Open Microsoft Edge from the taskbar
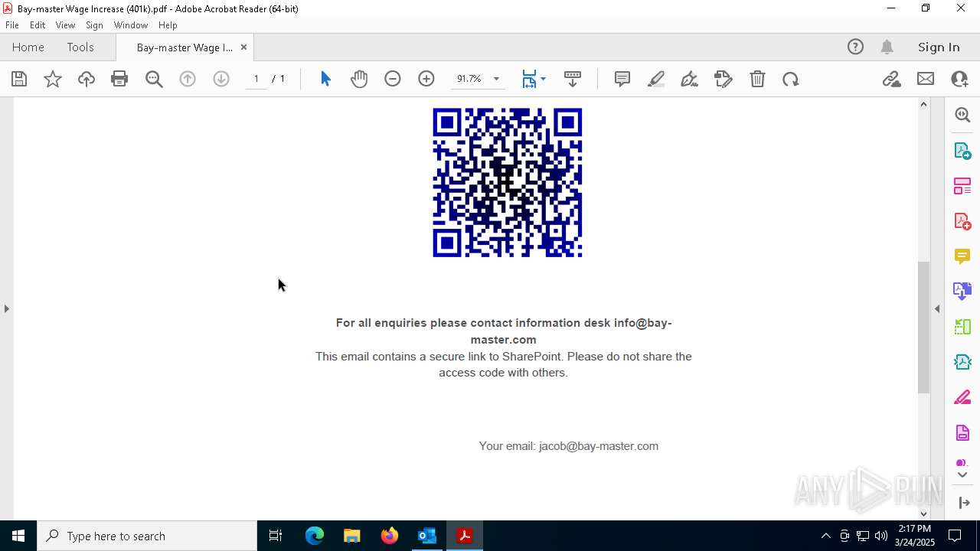Screen dimensions: 980x551 315,536
